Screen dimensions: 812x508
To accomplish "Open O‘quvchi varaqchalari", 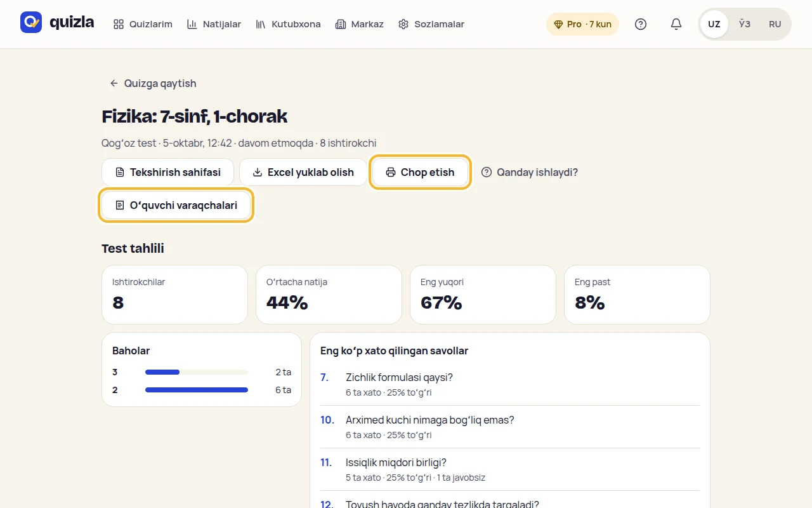I will pos(176,205).
